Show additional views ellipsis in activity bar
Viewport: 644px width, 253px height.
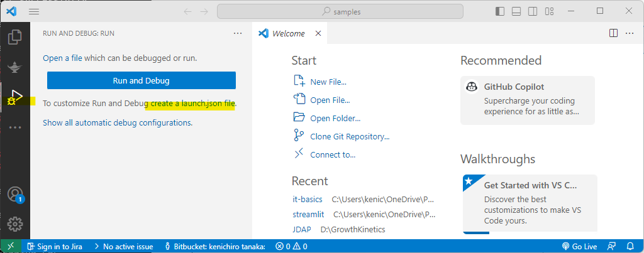15,127
